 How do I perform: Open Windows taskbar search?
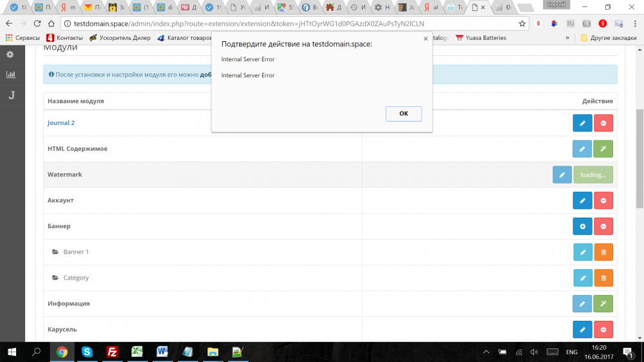[x=37, y=352]
